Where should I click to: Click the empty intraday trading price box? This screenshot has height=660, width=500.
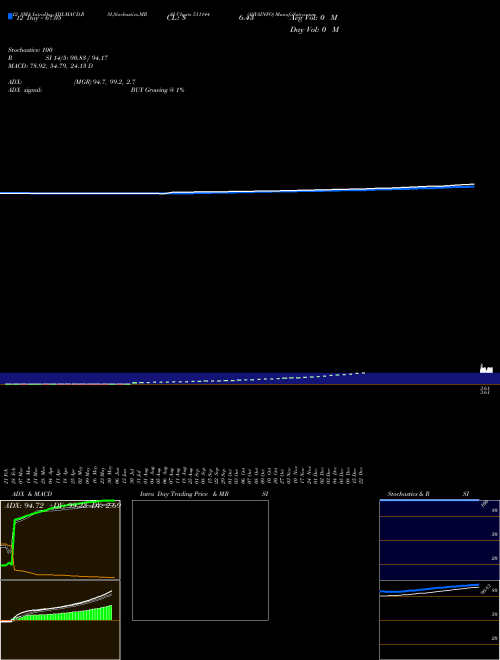pyautogui.click(x=200, y=560)
